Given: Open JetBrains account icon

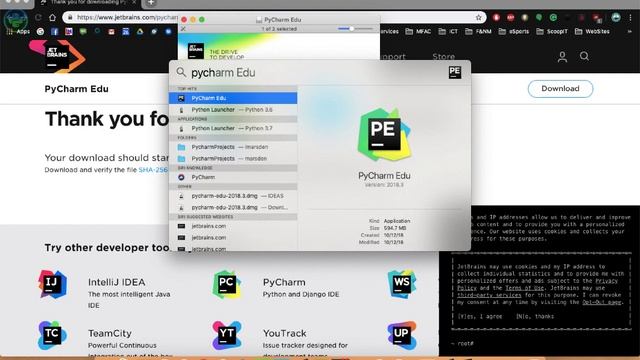Looking at the screenshot, I should point(562,56).
